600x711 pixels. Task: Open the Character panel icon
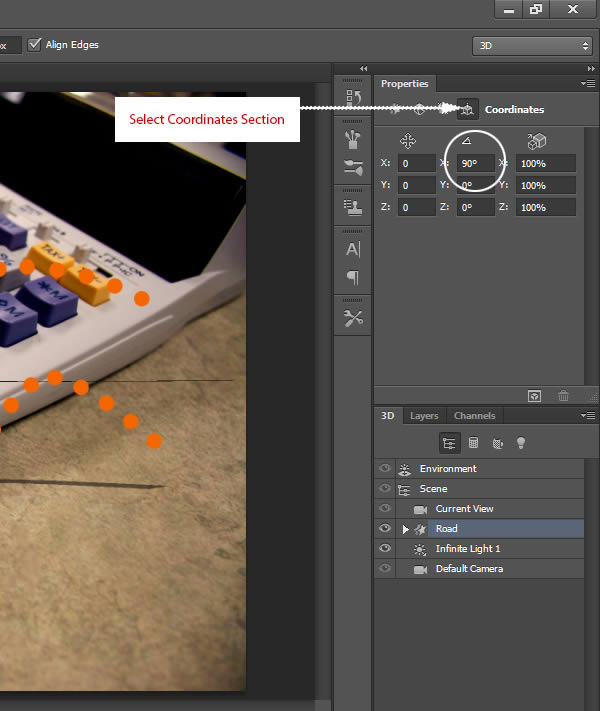click(353, 249)
